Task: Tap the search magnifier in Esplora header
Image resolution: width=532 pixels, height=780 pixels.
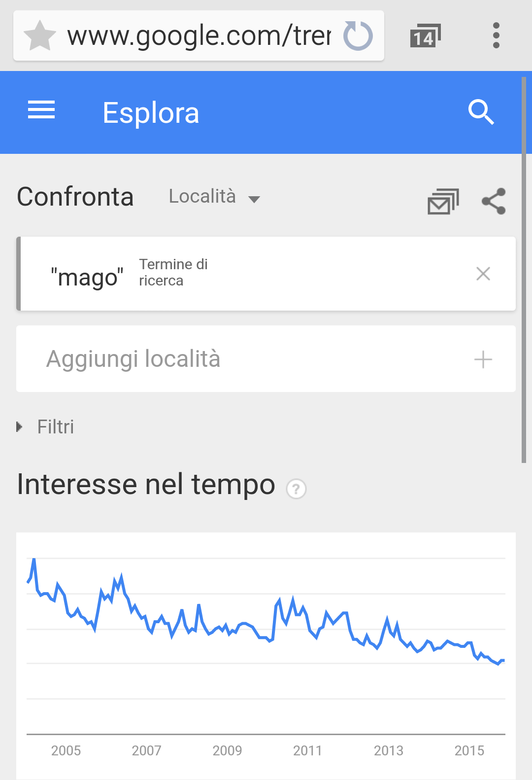Action: [x=481, y=112]
